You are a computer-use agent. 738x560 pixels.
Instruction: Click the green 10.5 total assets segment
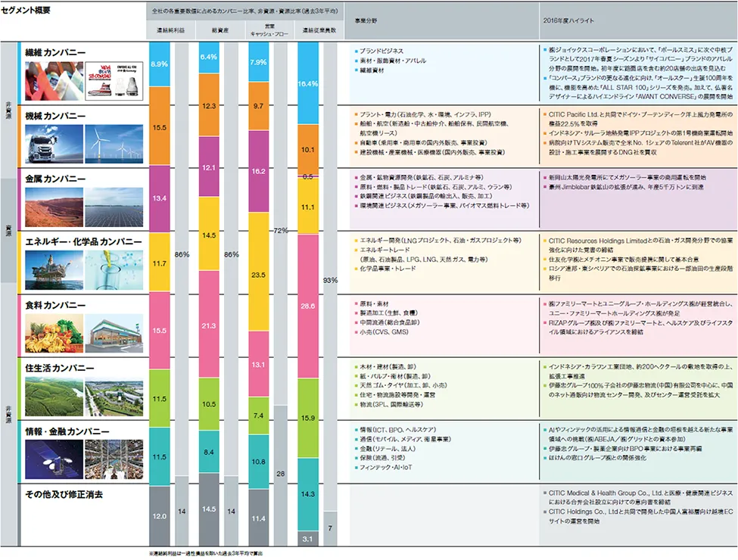pyautogui.click(x=209, y=404)
